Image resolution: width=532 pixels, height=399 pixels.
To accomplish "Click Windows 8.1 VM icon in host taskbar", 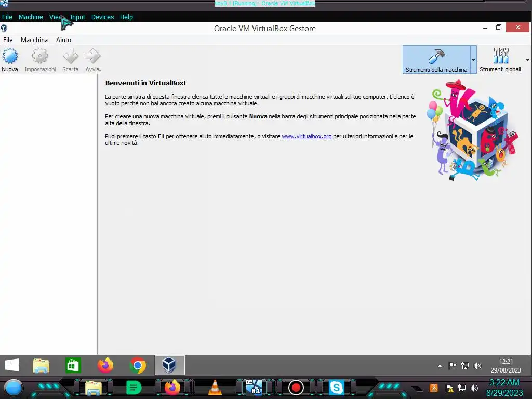I will click(x=255, y=388).
